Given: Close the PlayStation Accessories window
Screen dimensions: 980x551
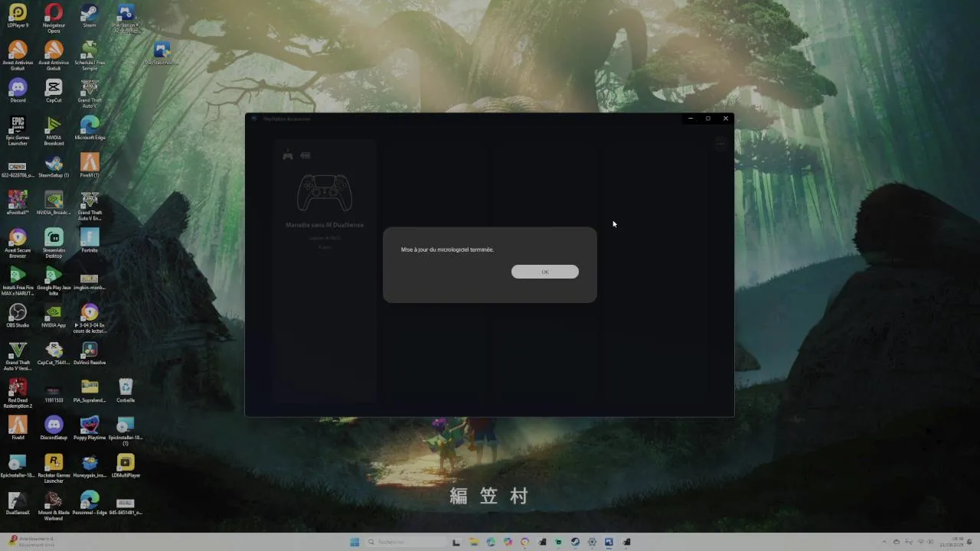Looking at the screenshot, I should click(x=725, y=119).
